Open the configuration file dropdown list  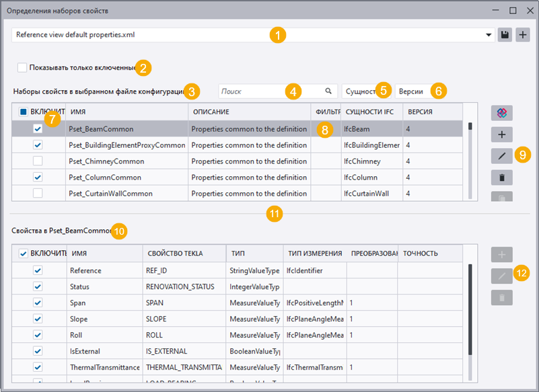(x=489, y=35)
